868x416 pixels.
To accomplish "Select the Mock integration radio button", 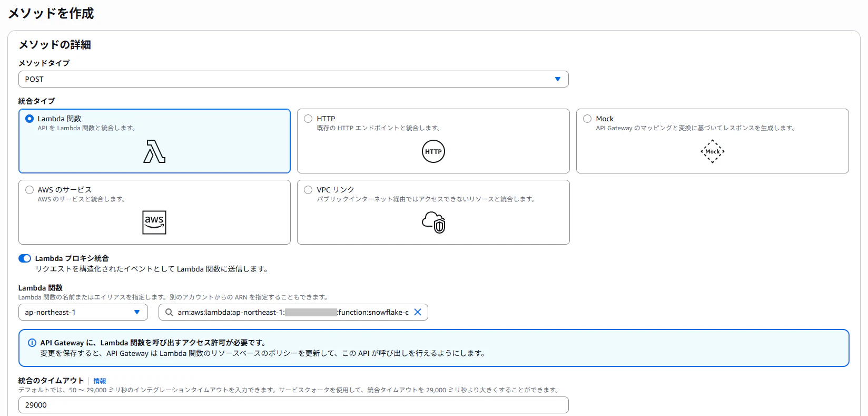I will [587, 119].
